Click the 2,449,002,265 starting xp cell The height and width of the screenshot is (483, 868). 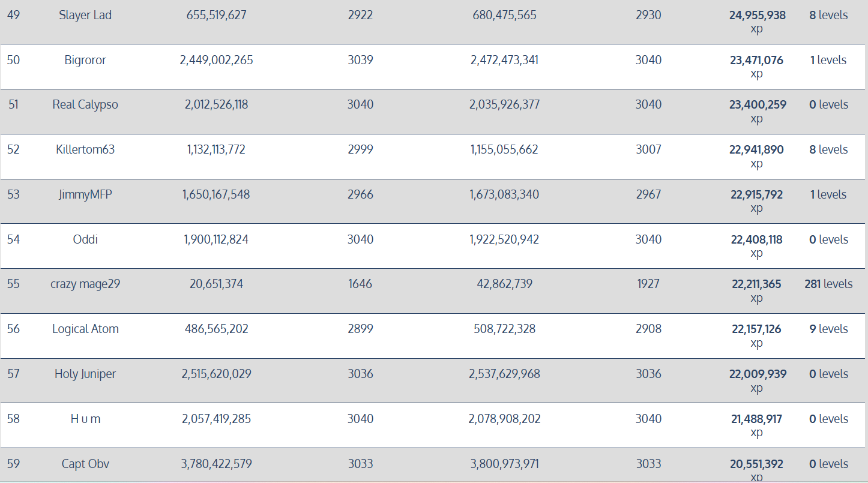pyautogui.click(x=216, y=60)
